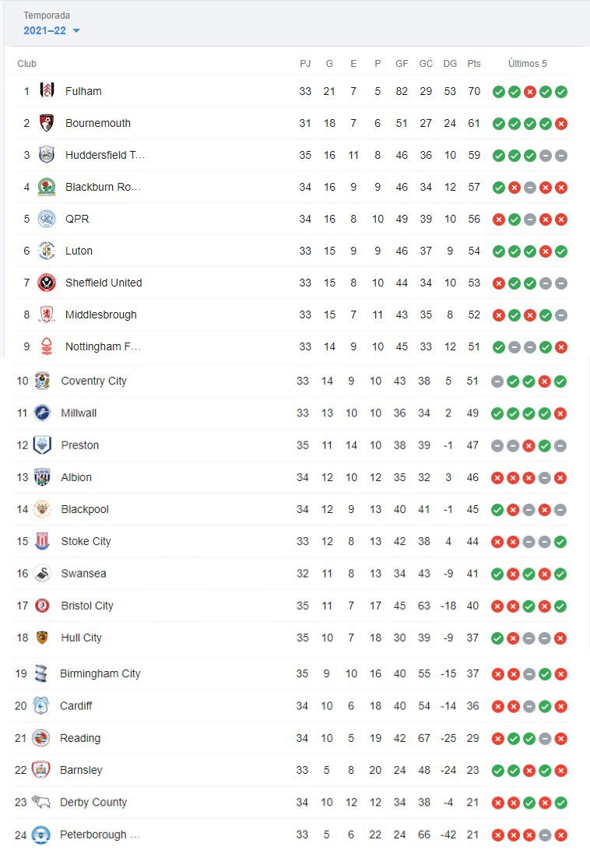The height and width of the screenshot is (868, 590).
Task: Select the Blackburn Rovers badge icon
Action: click(x=47, y=187)
